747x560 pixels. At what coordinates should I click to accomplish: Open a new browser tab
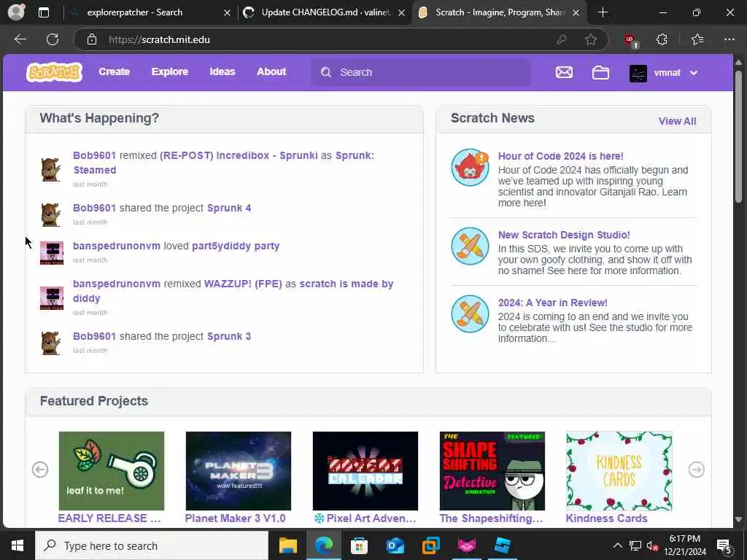click(603, 12)
